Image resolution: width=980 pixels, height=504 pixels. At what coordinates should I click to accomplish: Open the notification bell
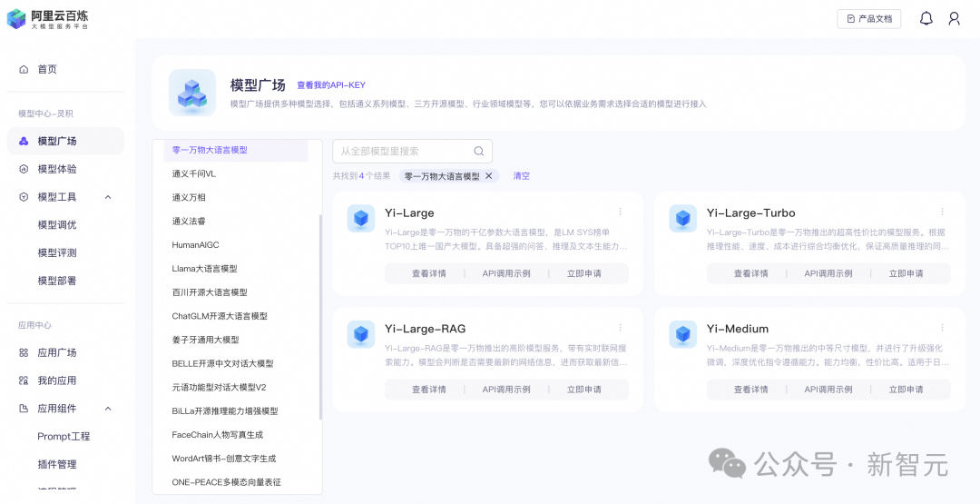[x=926, y=19]
